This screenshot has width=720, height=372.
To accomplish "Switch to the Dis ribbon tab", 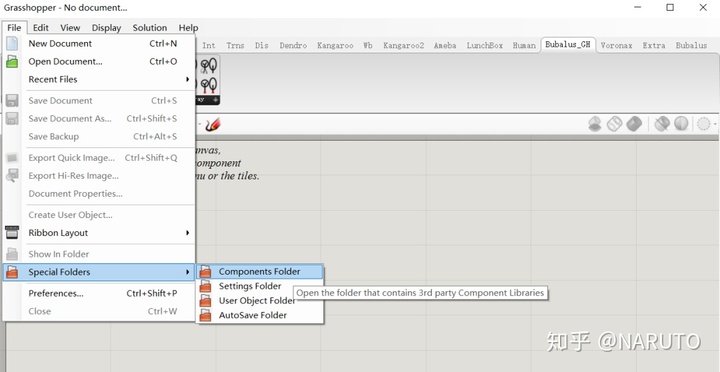I will tap(262, 45).
